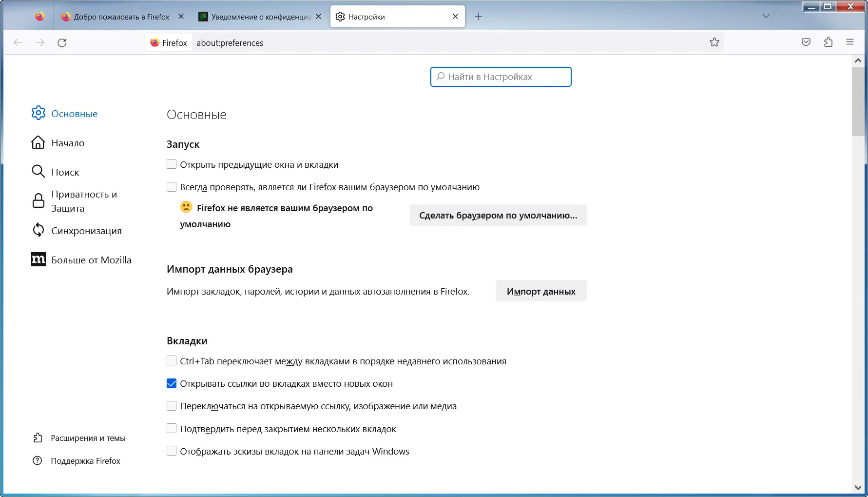The image size is (868, 497).
Task: Enable Отображать эскизы вкладок на панели задач
Action: tap(172, 451)
